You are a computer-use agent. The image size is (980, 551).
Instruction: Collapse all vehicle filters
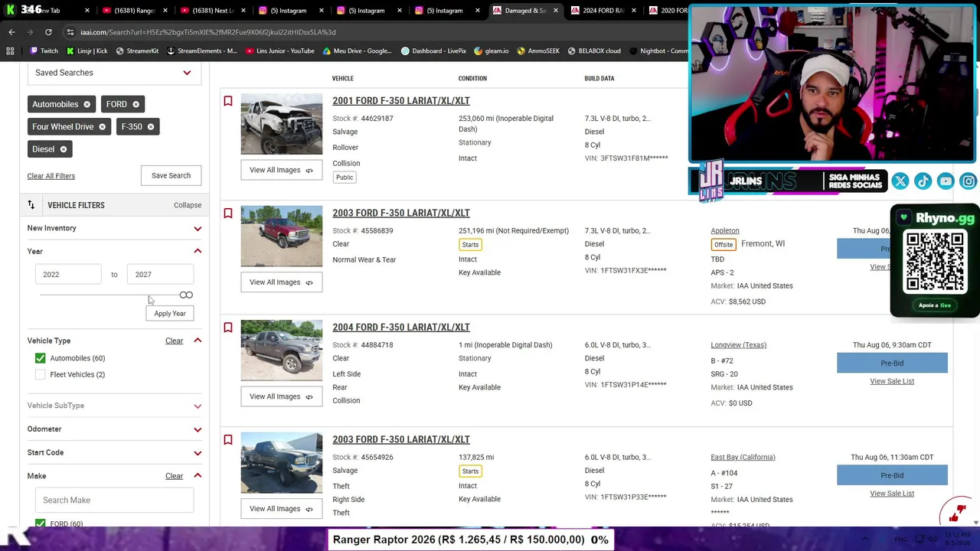point(188,205)
